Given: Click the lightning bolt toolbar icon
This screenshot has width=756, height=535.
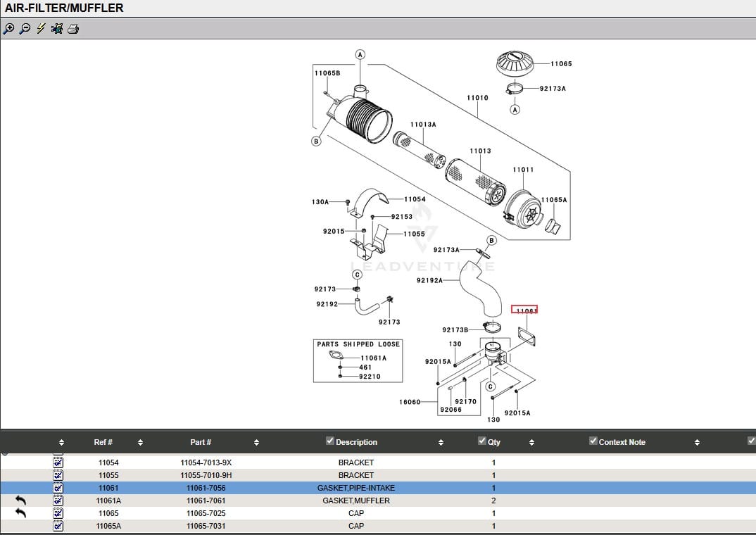Looking at the screenshot, I should 41,29.
